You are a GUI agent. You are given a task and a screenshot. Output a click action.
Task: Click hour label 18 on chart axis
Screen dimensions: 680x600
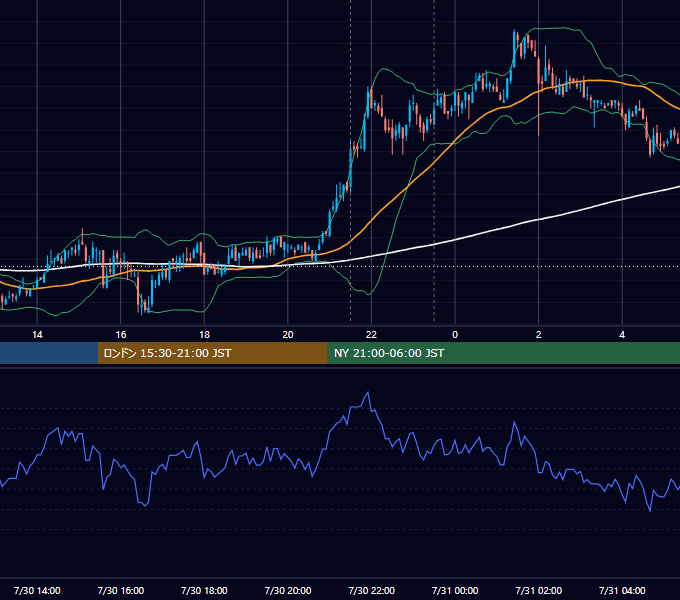(204, 335)
